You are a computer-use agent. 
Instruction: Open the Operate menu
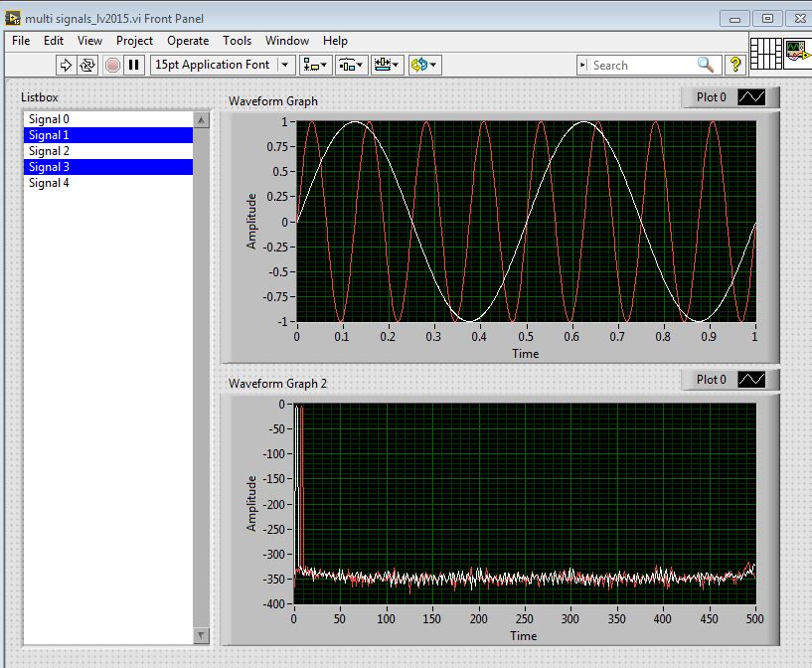coord(188,41)
